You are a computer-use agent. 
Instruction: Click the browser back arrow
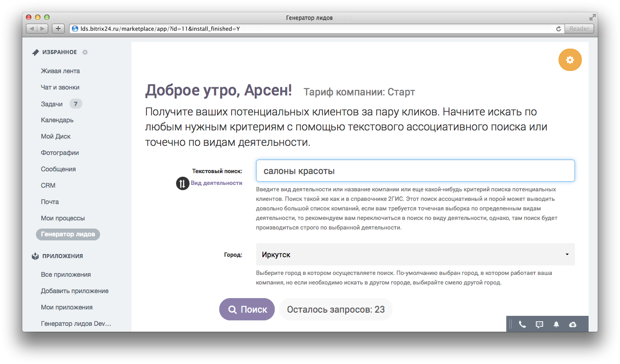click(31, 28)
